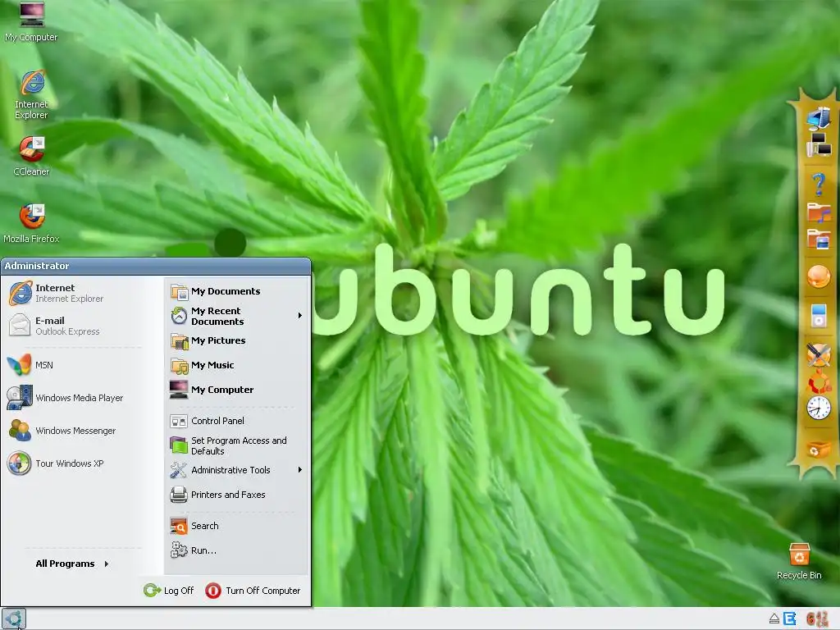840x630 pixels.
Task: Click the orange globe icon in dock
Action: [x=819, y=276]
